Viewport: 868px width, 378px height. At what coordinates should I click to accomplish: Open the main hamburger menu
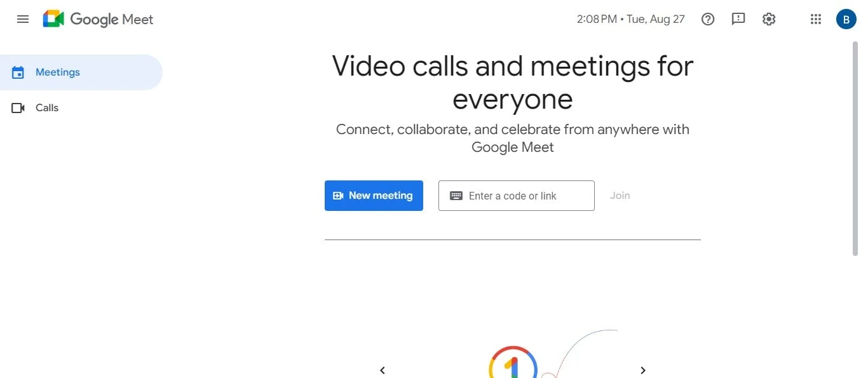(x=23, y=19)
